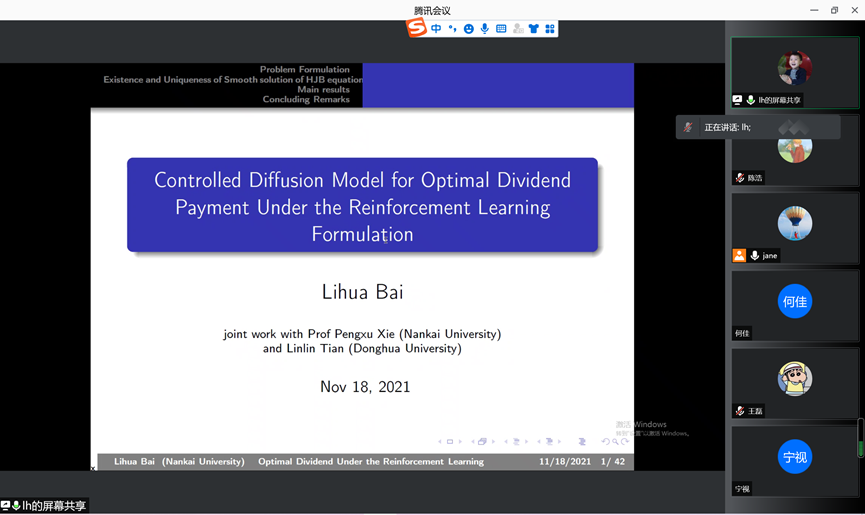Image resolution: width=865 pixels, height=515 pixels.
Task: Click the 何佳 participant avatar
Action: click(x=795, y=301)
